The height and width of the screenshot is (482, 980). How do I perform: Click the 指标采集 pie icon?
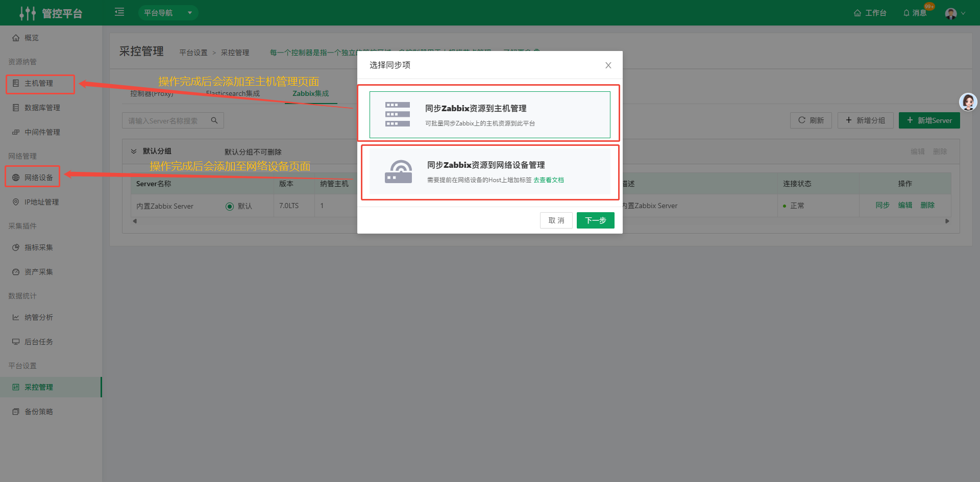[16, 247]
